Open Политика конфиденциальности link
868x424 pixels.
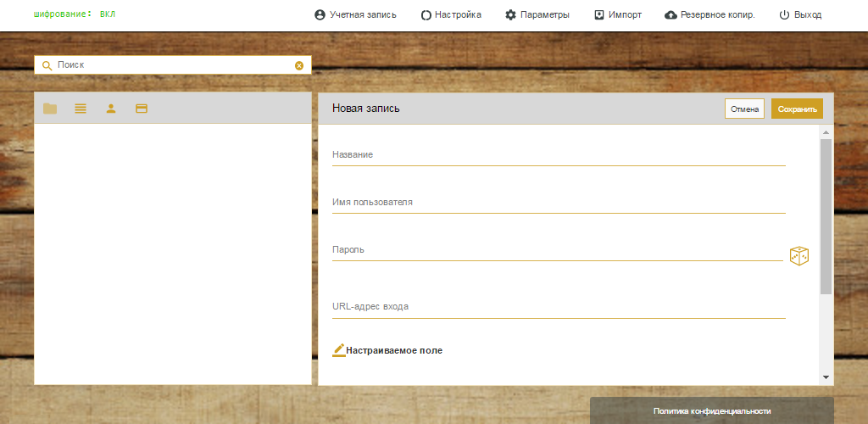point(712,411)
